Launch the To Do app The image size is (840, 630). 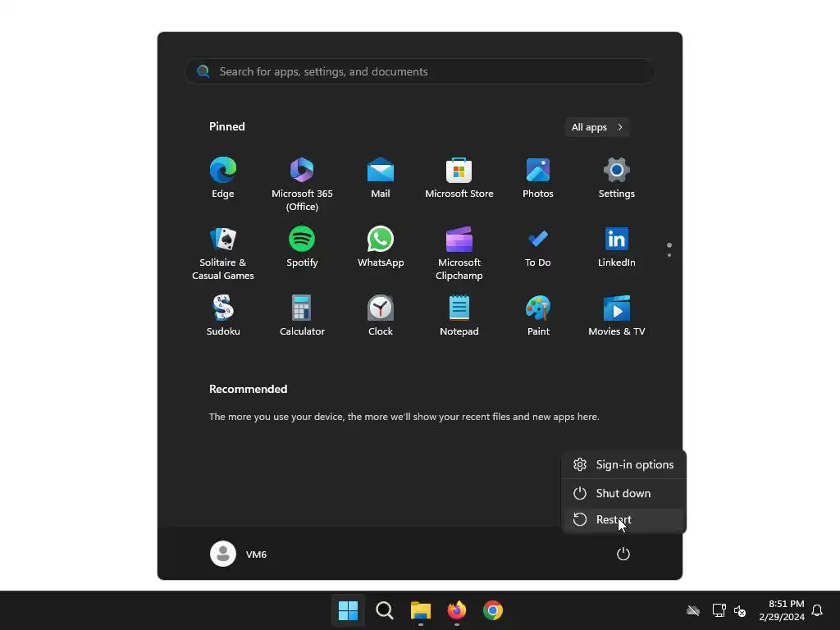[x=538, y=247]
